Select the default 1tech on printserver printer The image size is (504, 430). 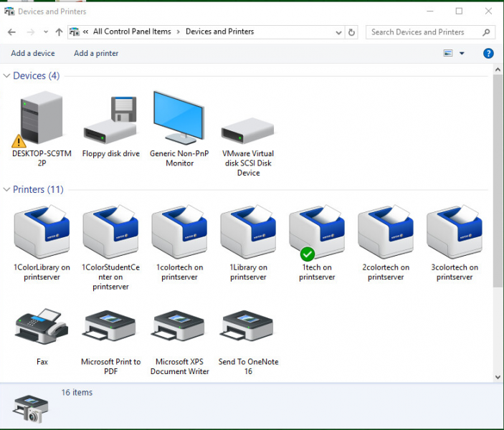317,231
